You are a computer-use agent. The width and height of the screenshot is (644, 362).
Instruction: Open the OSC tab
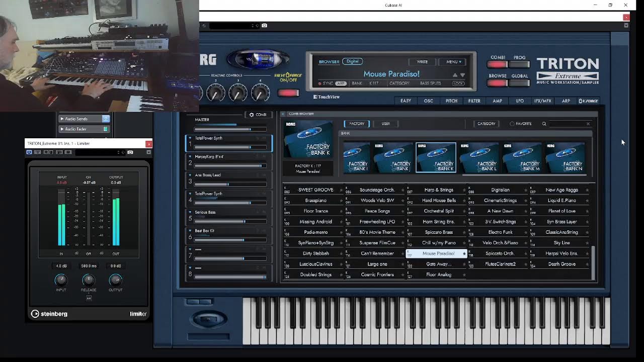(x=428, y=101)
